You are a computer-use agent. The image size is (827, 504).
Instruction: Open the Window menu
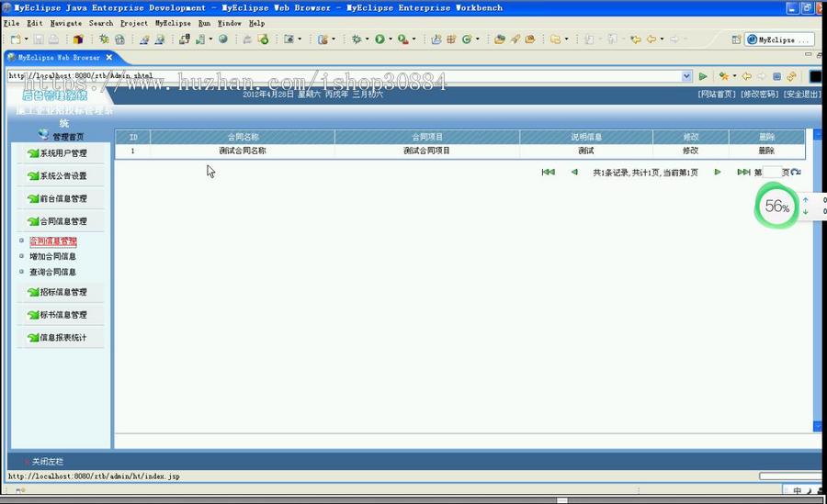pyautogui.click(x=230, y=23)
